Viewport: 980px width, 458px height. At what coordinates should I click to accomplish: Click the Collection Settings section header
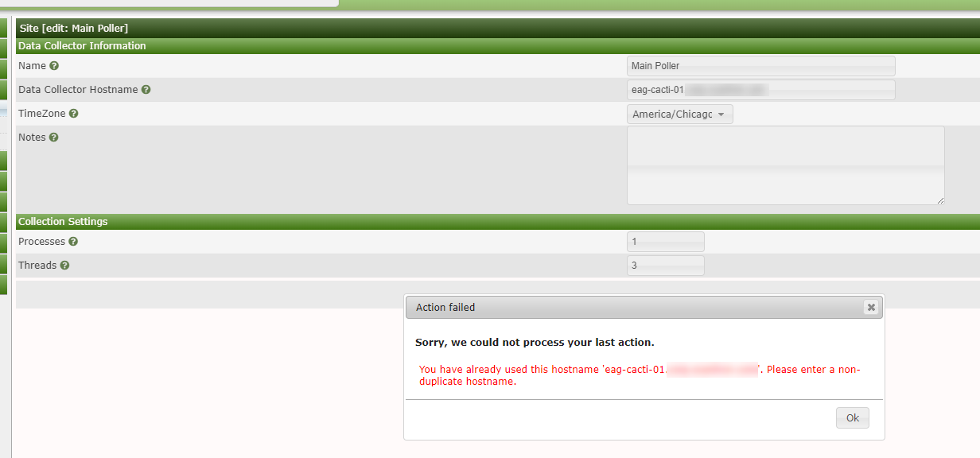[x=63, y=221]
